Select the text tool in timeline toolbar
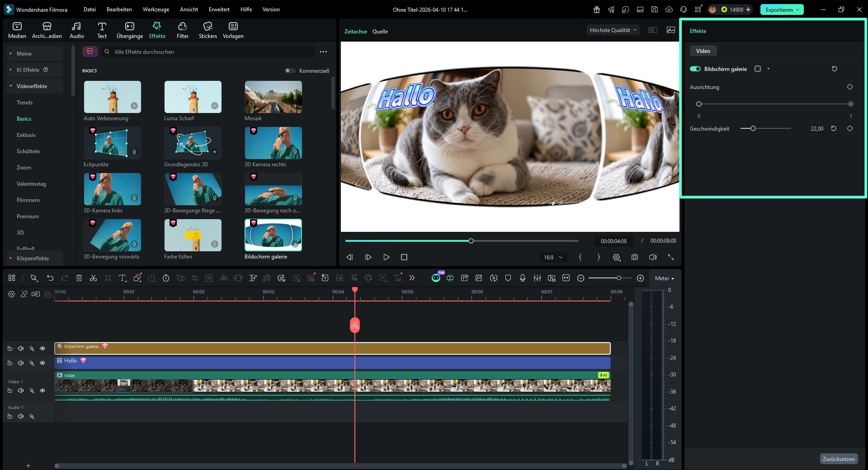The width and height of the screenshot is (868, 470). tap(122, 278)
